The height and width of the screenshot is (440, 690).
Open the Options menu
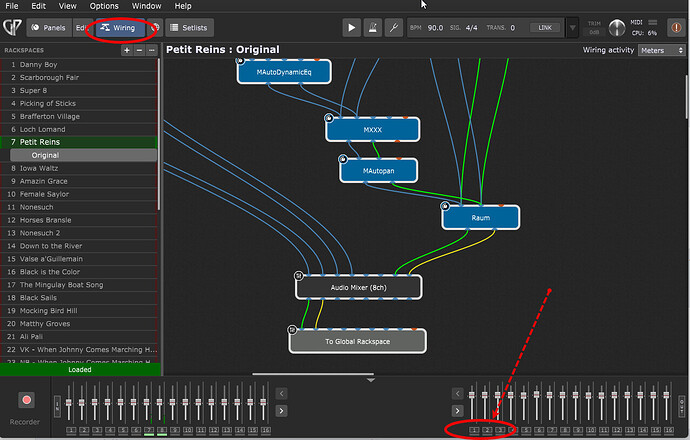[104, 6]
